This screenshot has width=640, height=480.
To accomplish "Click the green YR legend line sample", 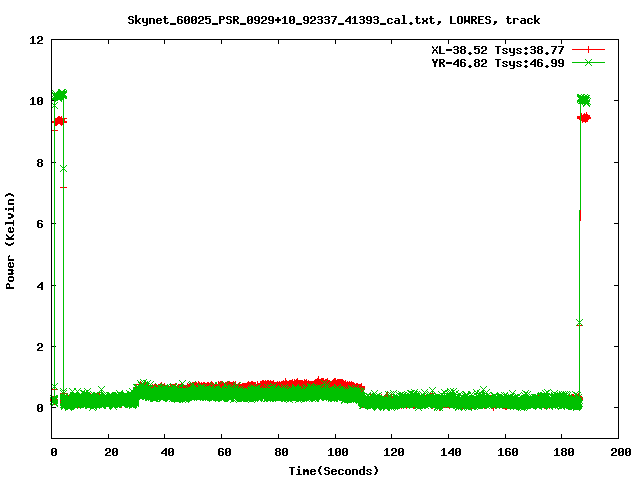I will 588,63.
